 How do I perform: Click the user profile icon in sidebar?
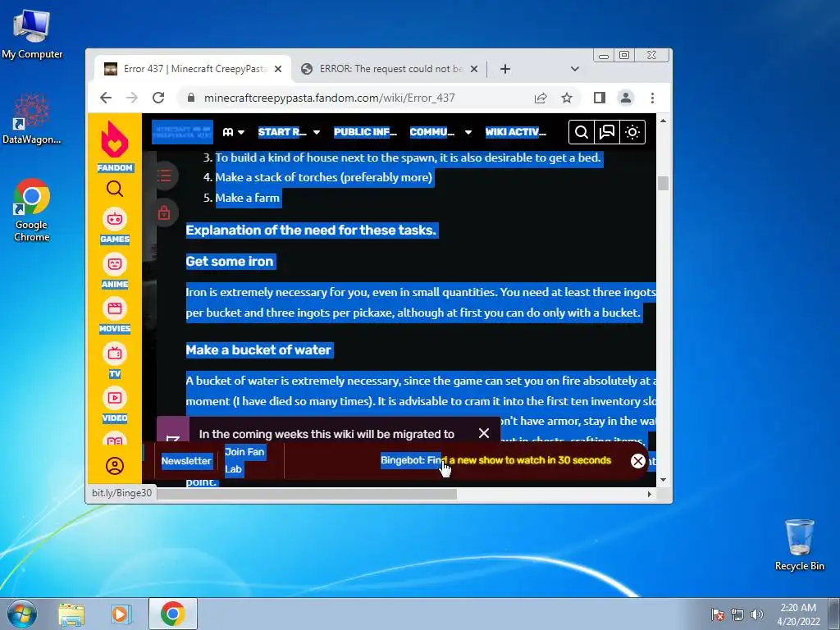115,466
